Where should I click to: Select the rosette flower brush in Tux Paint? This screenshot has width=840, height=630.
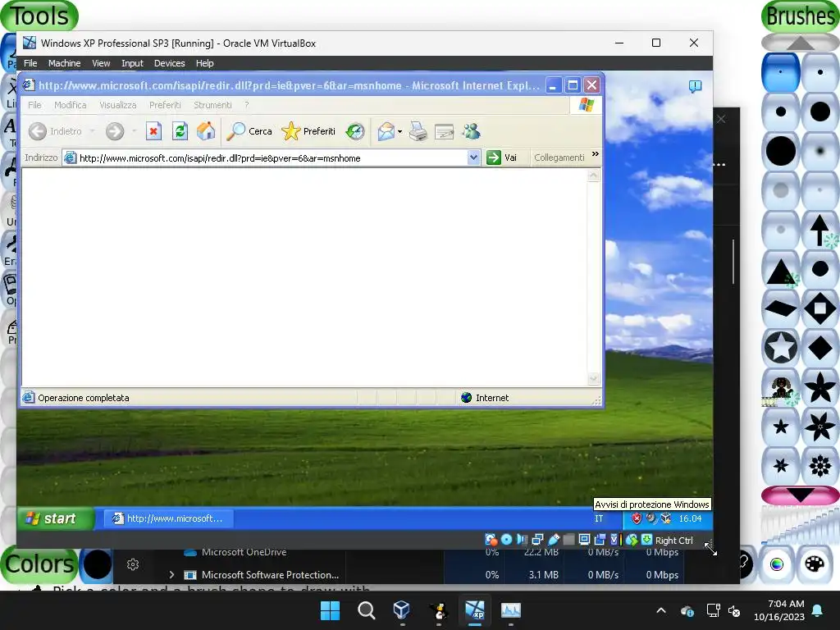click(x=819, y=466)
